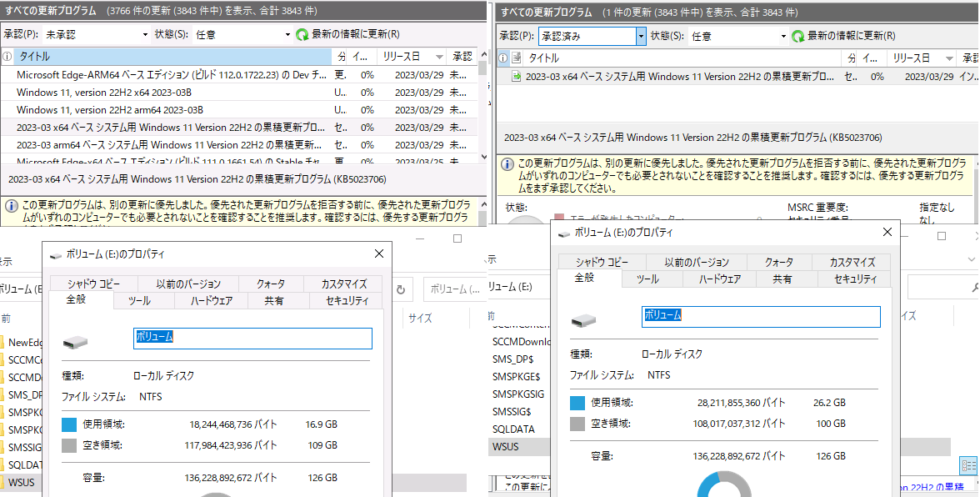Click the 承認 column header in 未承認 pane
The width and height of the screenshot is (980, 497).
pos(462,57)
